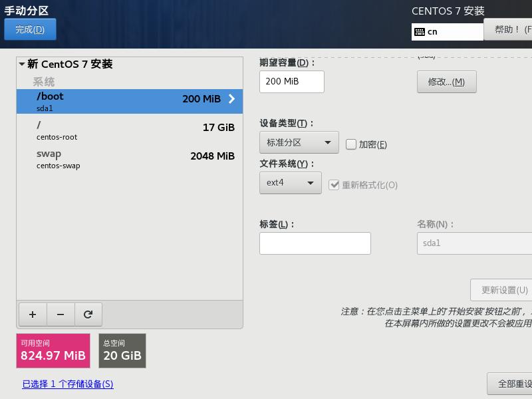
Task: Open the /boot details via its arrow chevron
Action: [232, 101]
